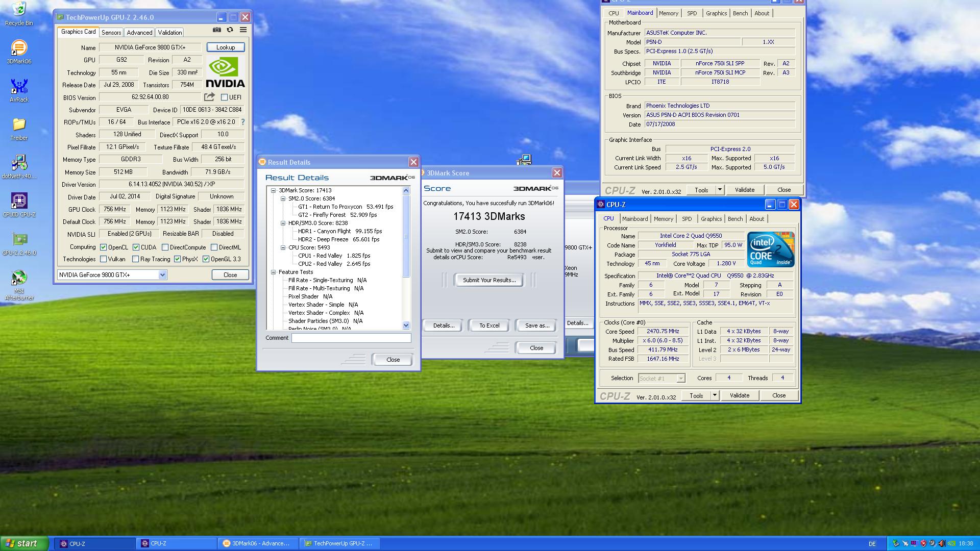This screenshot has width=980, height=551.
Task: Collapse the SM2.0 Score tree node
Action: coord(283,198)
